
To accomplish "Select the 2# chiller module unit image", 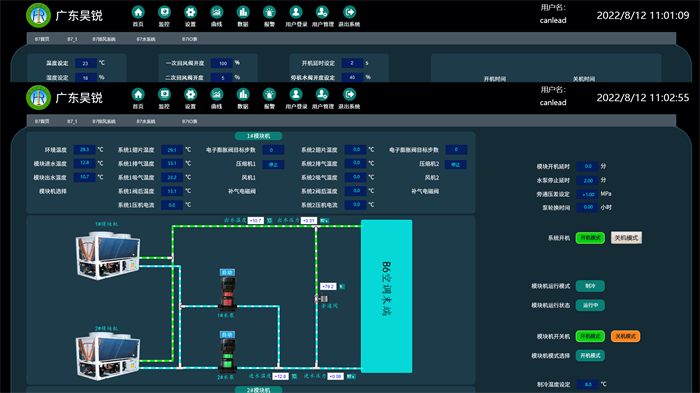I will coord(108,356).
